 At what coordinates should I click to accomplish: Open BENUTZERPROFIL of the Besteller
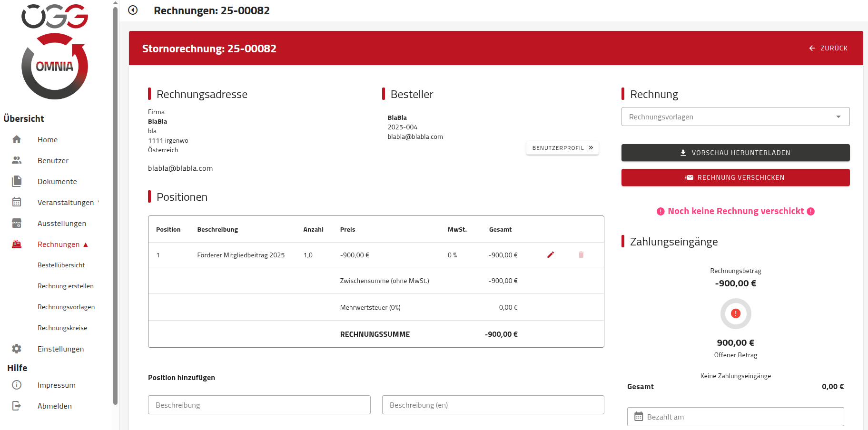tap(562, 148)
